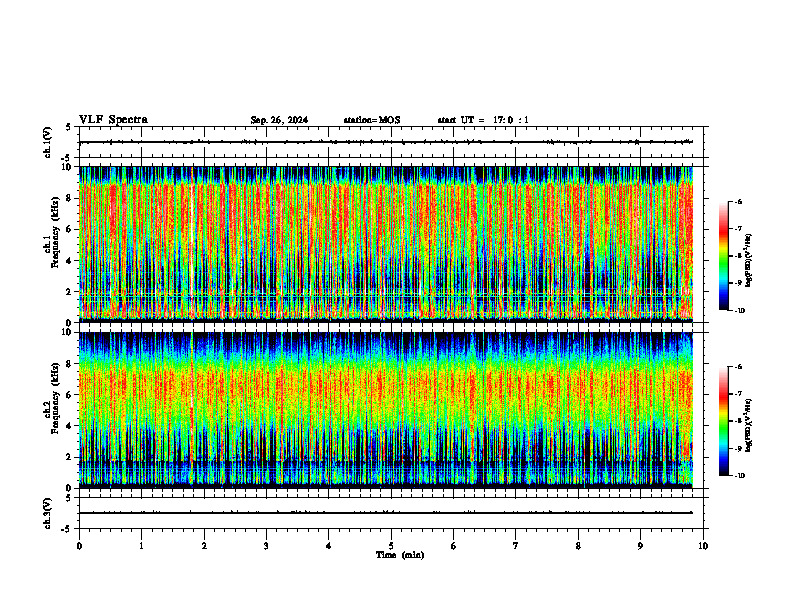Click time axis tick label "8"
792x612 pixels.
point(578,546)
